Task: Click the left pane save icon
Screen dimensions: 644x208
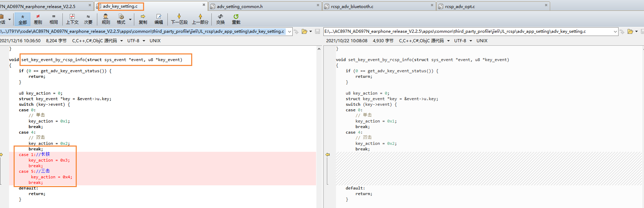Action: (317, 31)
